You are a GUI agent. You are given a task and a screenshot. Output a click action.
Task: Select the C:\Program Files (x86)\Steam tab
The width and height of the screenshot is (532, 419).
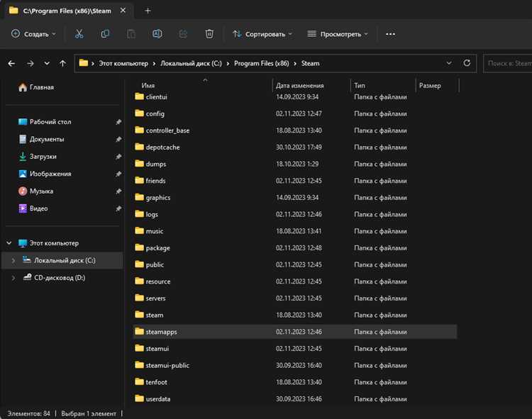pos(67,11)
